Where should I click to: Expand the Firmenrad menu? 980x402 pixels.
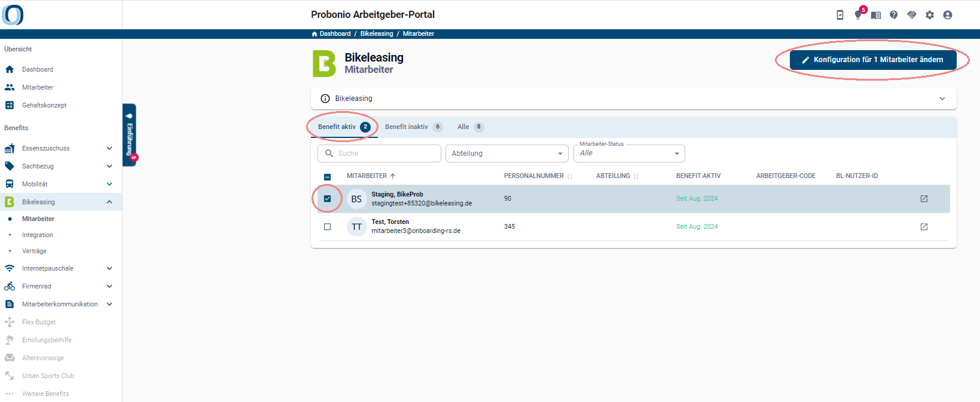click(x=109, y=286)
